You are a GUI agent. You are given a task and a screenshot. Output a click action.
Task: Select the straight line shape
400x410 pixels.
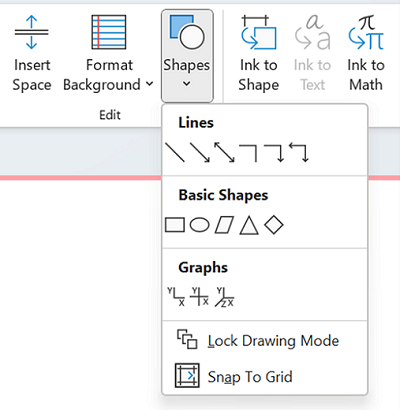175,152
